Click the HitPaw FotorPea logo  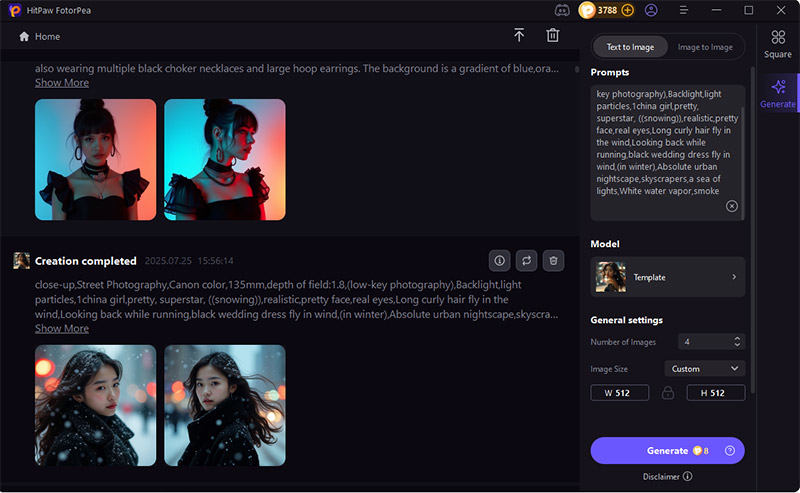click(15, 10)
